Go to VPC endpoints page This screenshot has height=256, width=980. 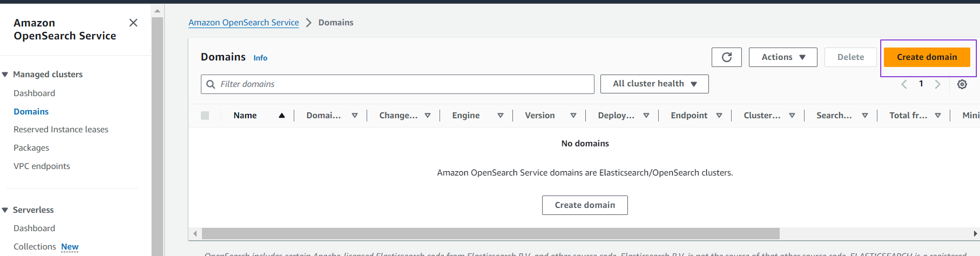(42, 166)
